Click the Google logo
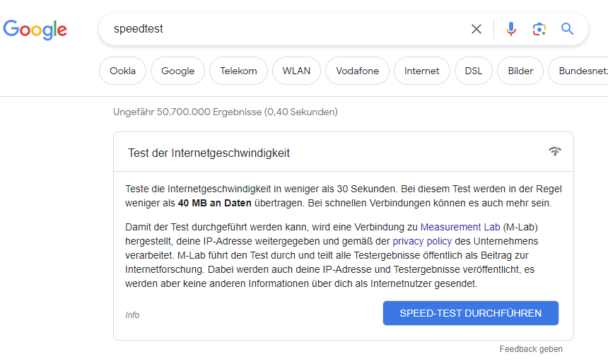The width and height of the screenshot is (608, 364). [x=35, y=30]
